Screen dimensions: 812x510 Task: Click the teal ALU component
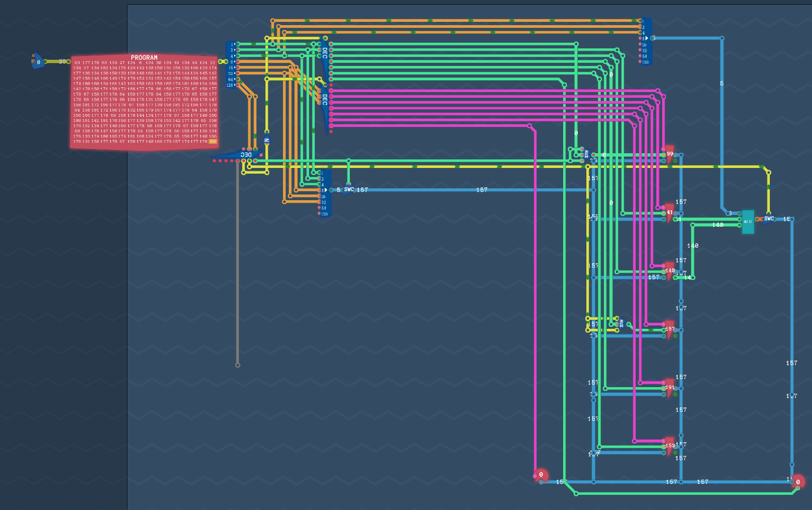click(x=748, y=222)
